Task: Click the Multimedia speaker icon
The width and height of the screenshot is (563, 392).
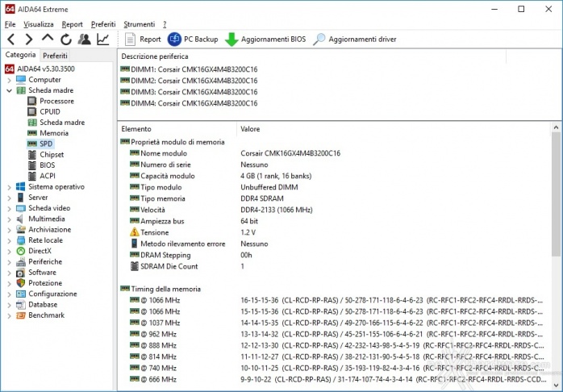Action: point(20,219)
